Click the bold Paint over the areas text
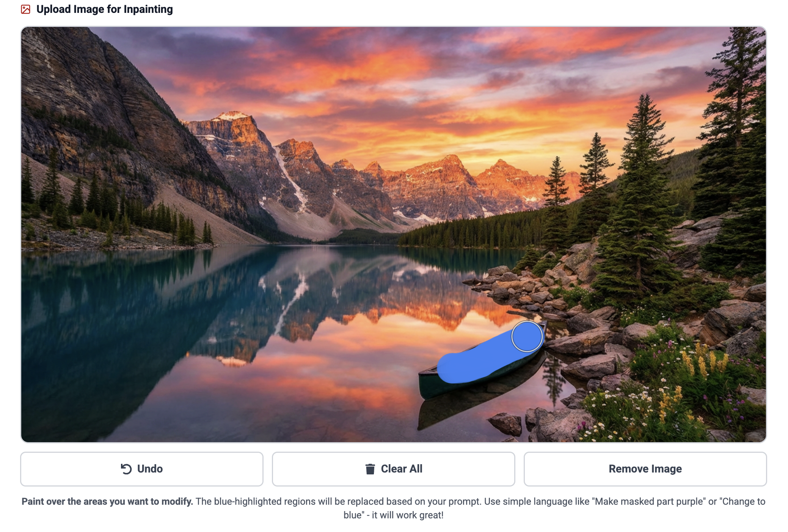 [x=107, y=501]
